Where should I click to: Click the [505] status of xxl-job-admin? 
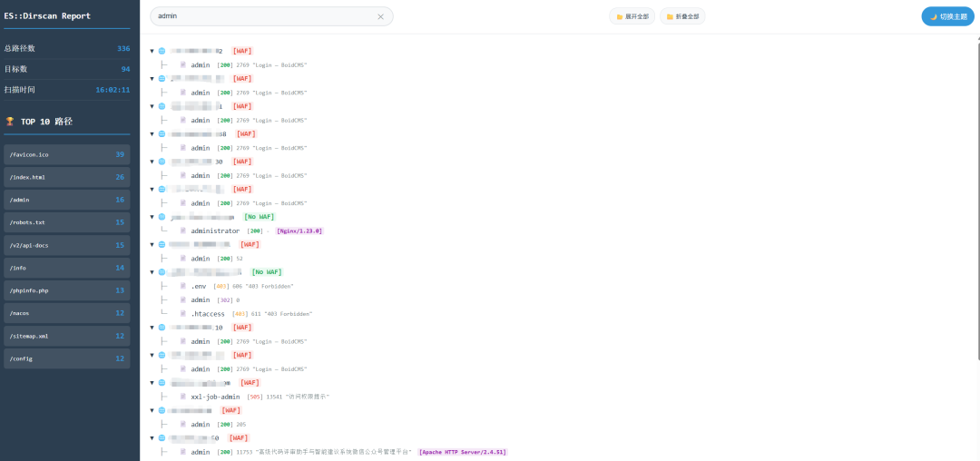click(x=254, y=397)
